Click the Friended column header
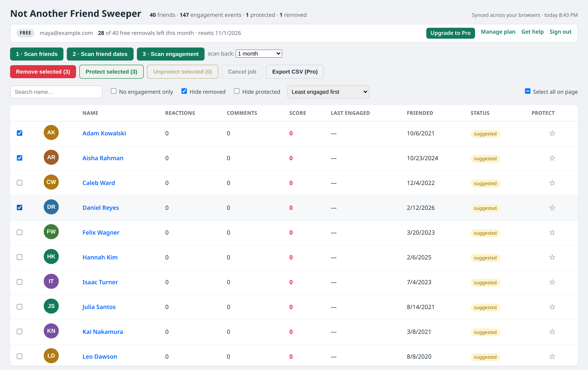 click(x=420, y=113)
